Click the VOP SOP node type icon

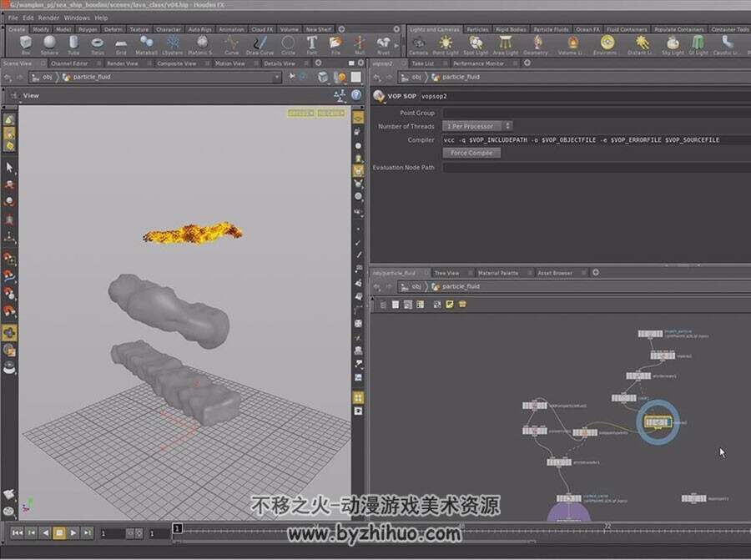point(379,96)
